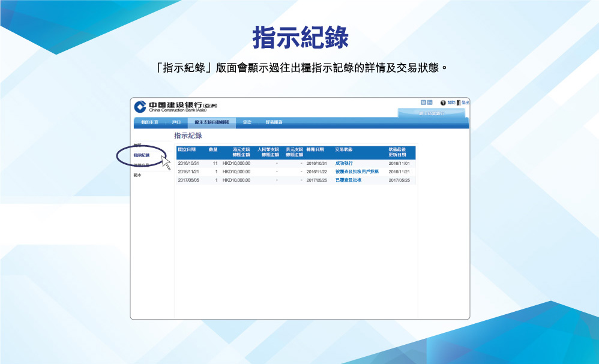599x364 pixels.
Task: Go to 我的主頁 in navigation bar
Action: (149, 122)
